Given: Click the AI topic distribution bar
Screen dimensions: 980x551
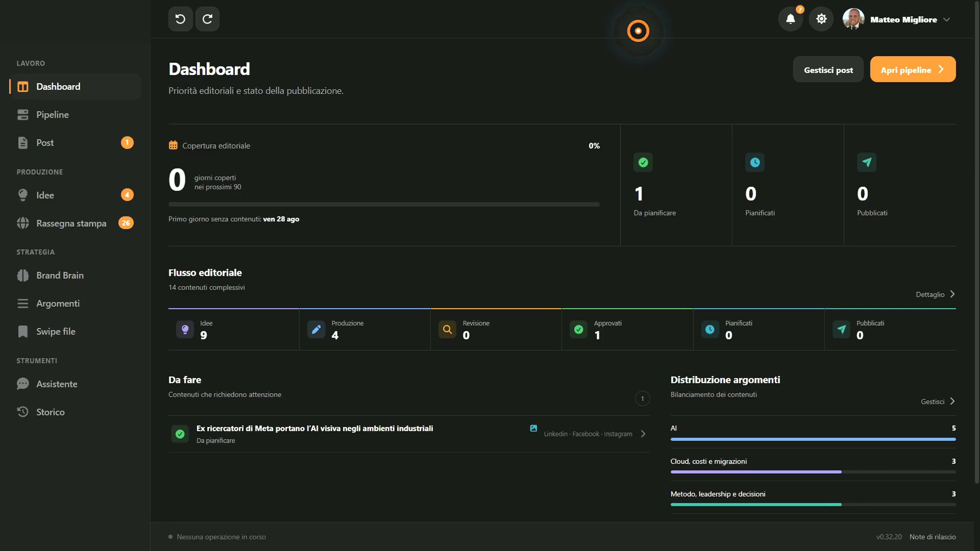Looking at the screenshot, I should (x=813, y=439).
